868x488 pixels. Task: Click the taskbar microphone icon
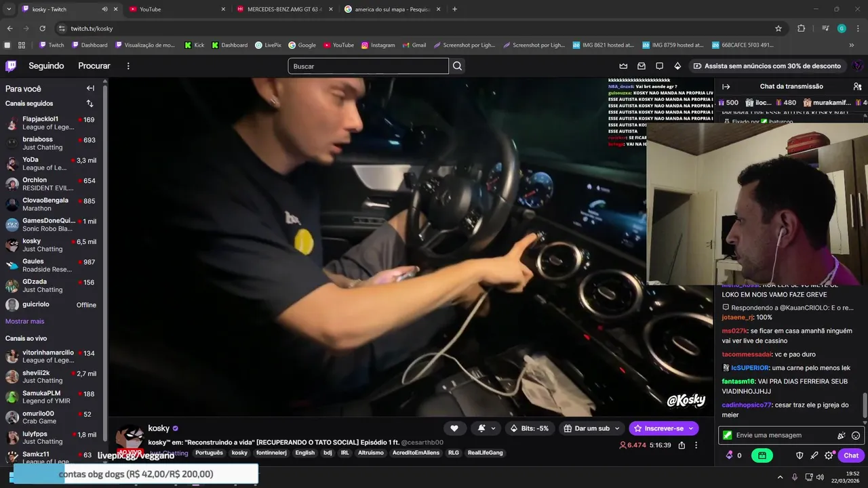(795, 477)
